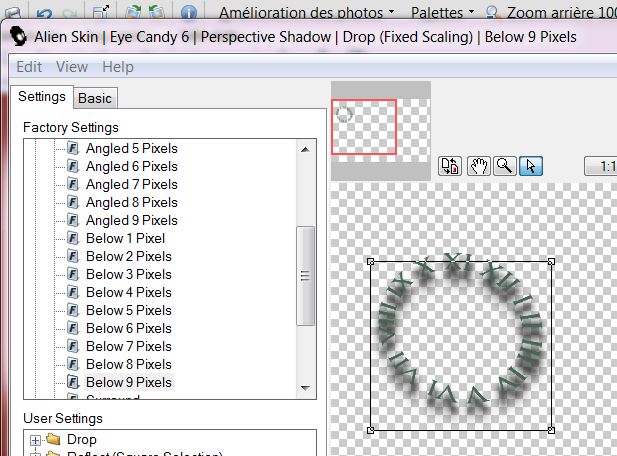Click the blue info icon in the toolbar
Viewport: 617px width, 456px height.
[188, 12]
